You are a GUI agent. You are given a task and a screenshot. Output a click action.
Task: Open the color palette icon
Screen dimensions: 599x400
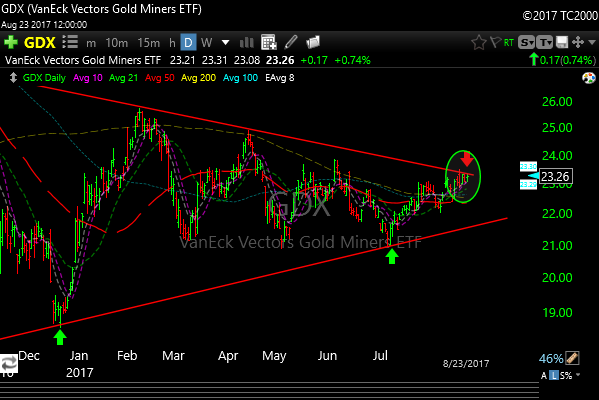pyautogui.click(x=589, y=78)
